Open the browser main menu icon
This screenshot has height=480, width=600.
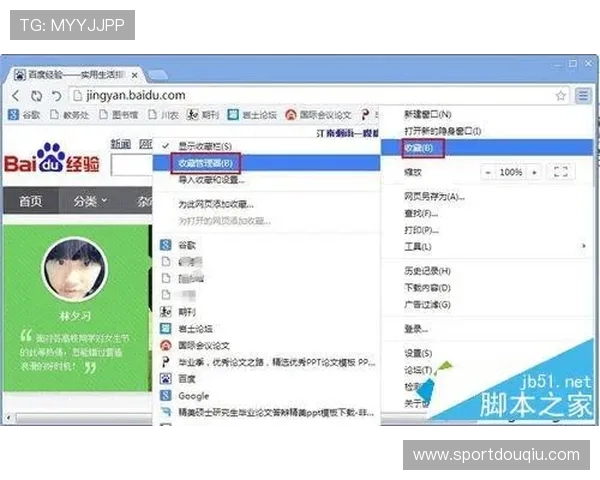point(583,95)
